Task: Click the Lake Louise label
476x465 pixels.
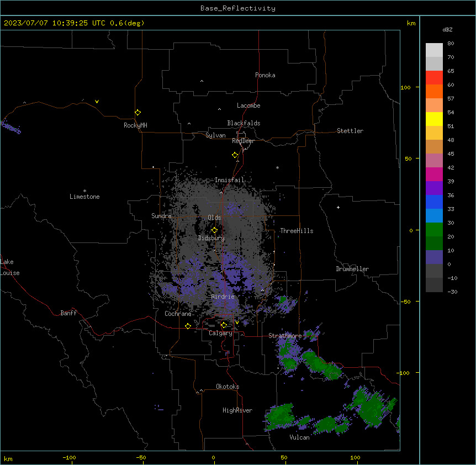Action: pyautogui.click(x=10, y=267)
